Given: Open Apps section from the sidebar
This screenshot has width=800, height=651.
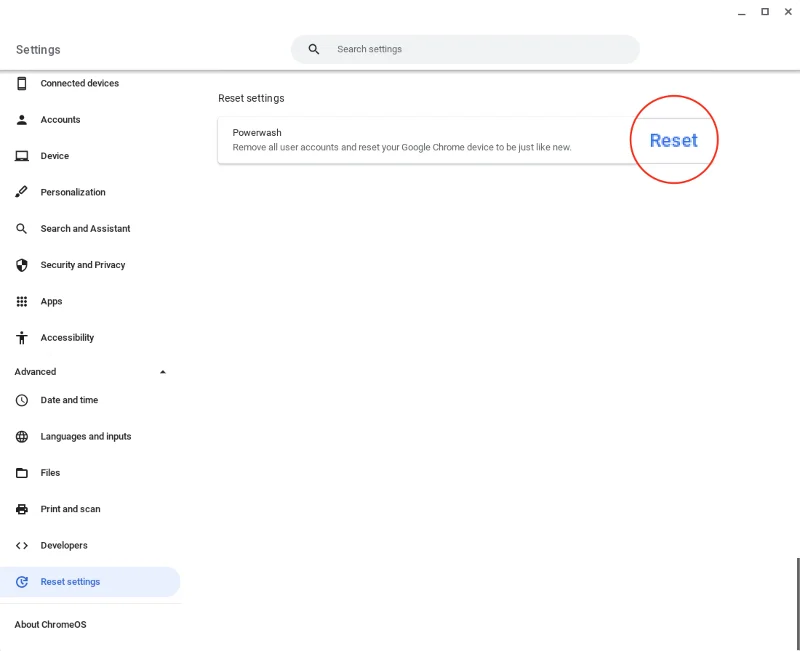Looking at the screenshot, I should click(x=52, y=301).
